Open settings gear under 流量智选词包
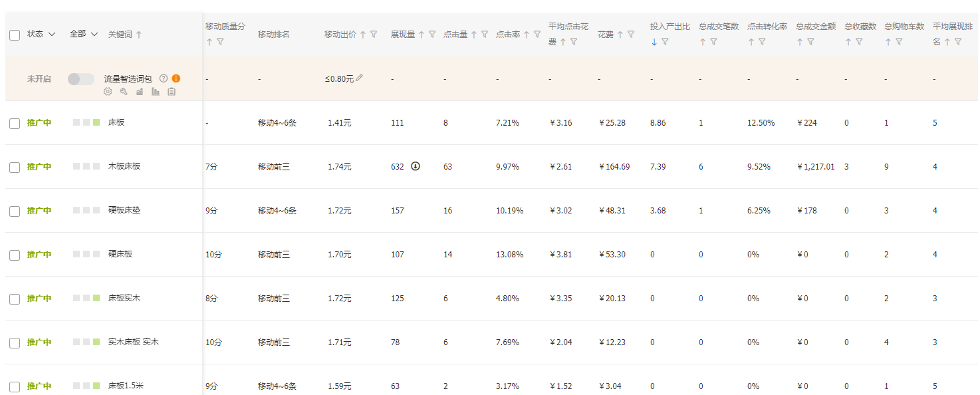 pyautogui.click(x=108, y=92)
